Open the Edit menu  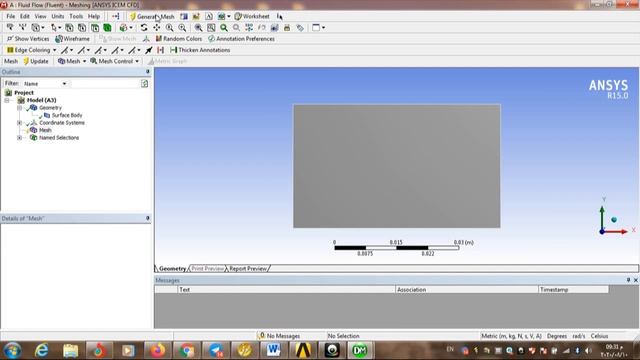click(x=25, y=16)
